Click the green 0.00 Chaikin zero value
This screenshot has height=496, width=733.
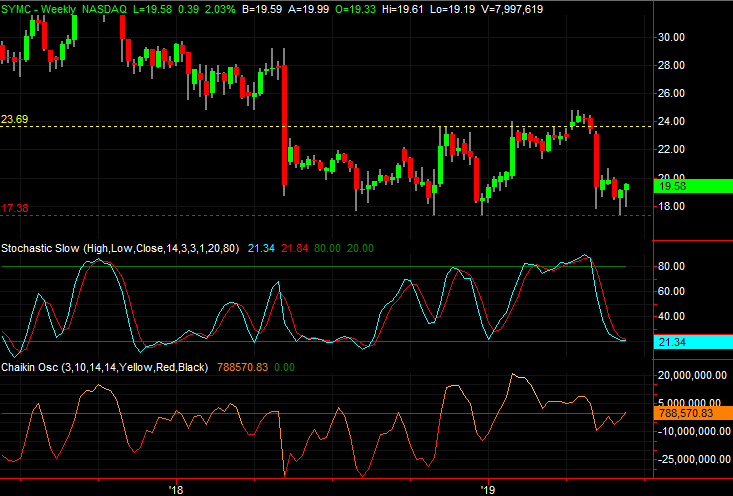coord(285,367)
